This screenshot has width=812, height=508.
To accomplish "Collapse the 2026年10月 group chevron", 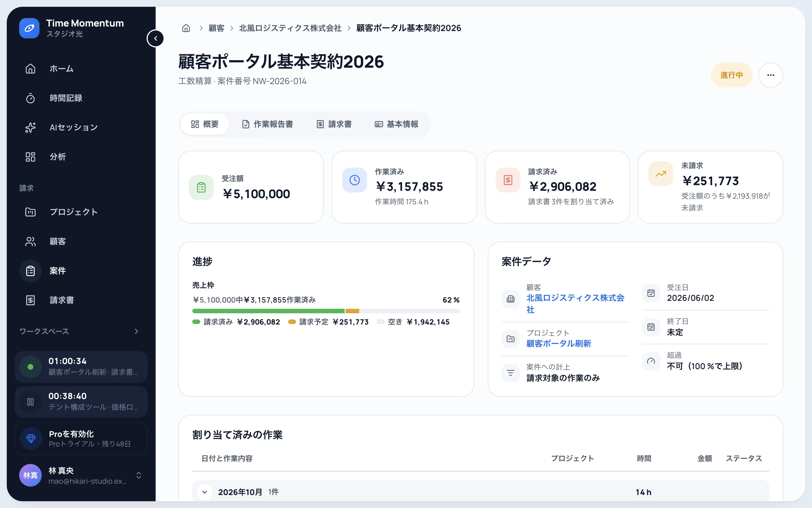I will 205,492.
